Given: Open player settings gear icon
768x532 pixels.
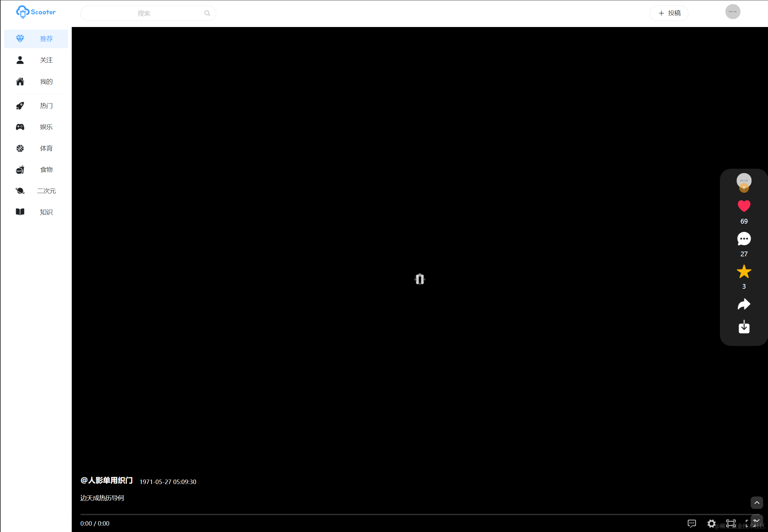Looking at the screenshot, I should (711, 523).
